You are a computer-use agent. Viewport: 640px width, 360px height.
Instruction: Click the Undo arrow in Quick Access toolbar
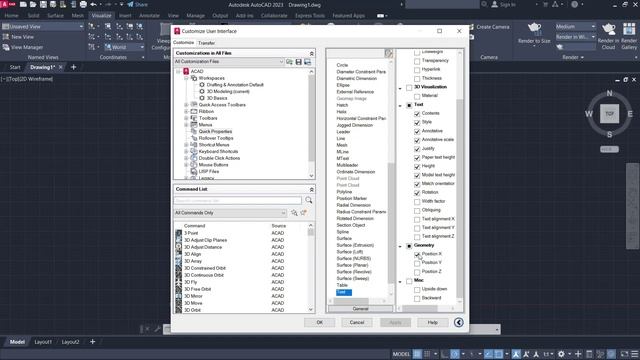tap(93, 4)
